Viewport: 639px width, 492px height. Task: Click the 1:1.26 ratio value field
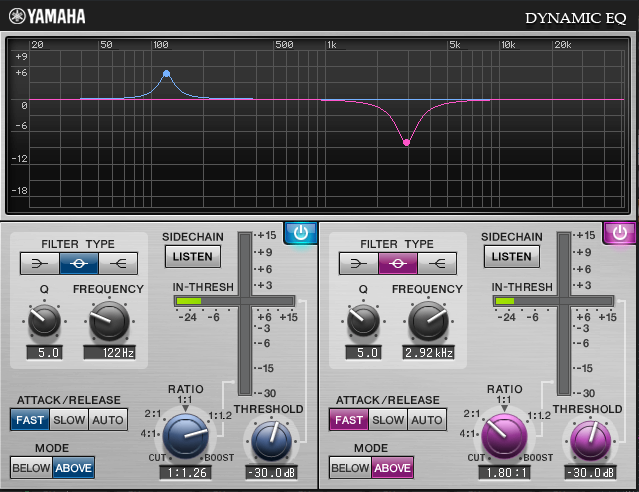point(186,473)
